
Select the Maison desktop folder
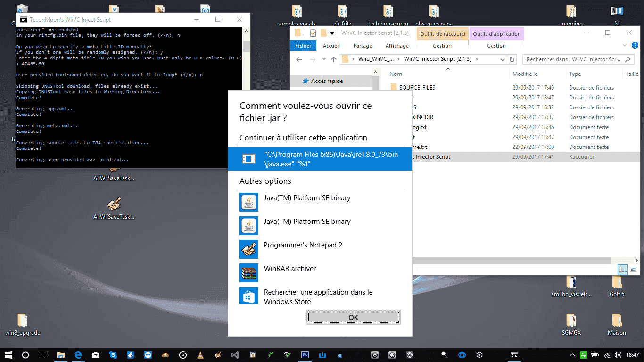[x=617, y=325]
